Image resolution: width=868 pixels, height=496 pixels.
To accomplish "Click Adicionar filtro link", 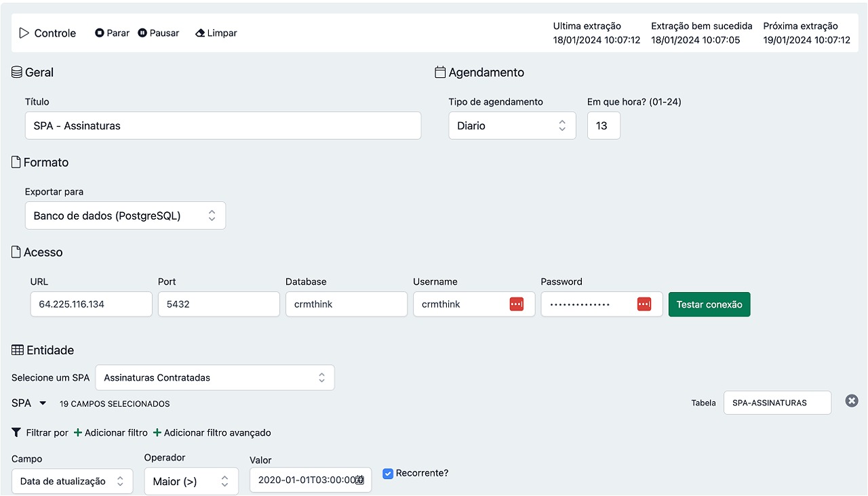I will [111, 432].
